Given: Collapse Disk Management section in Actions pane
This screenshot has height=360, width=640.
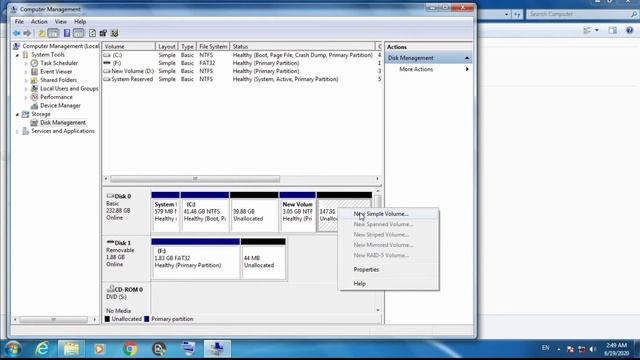Looking at the screenshot, I should click(x=467, y=58).
